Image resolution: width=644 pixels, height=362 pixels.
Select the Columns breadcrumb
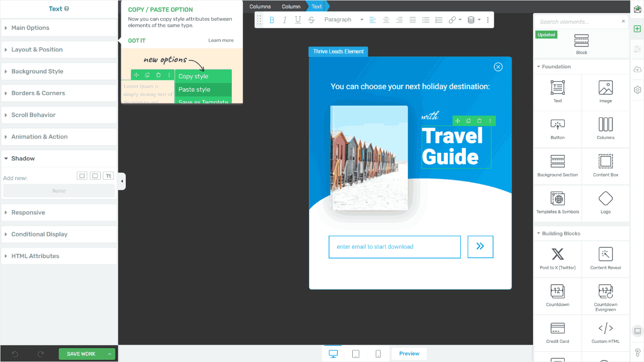[260, 7]
